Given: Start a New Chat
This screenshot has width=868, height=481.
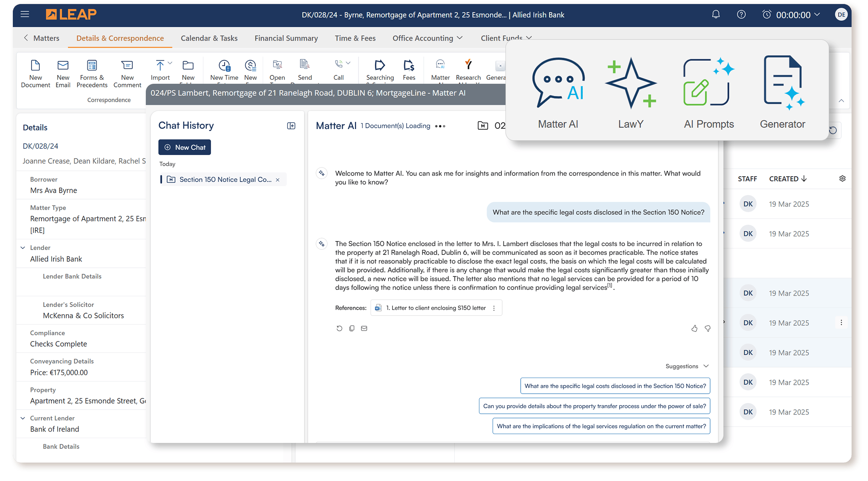Looking at the screenshot, I should pos(184,147).
